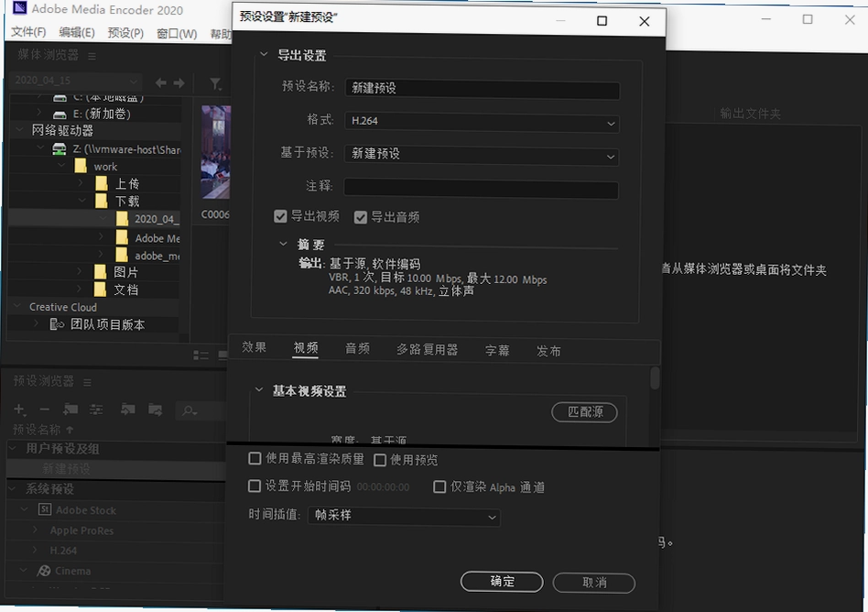
Task: Click the 图片 folder icon
Action: click(100, 272)
